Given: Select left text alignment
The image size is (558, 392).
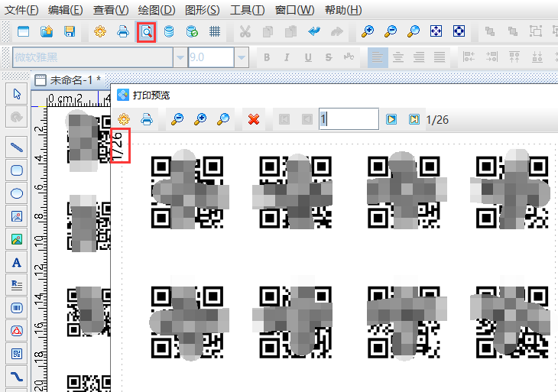Looking at the screenshot, I should click(x=378, y=57).
